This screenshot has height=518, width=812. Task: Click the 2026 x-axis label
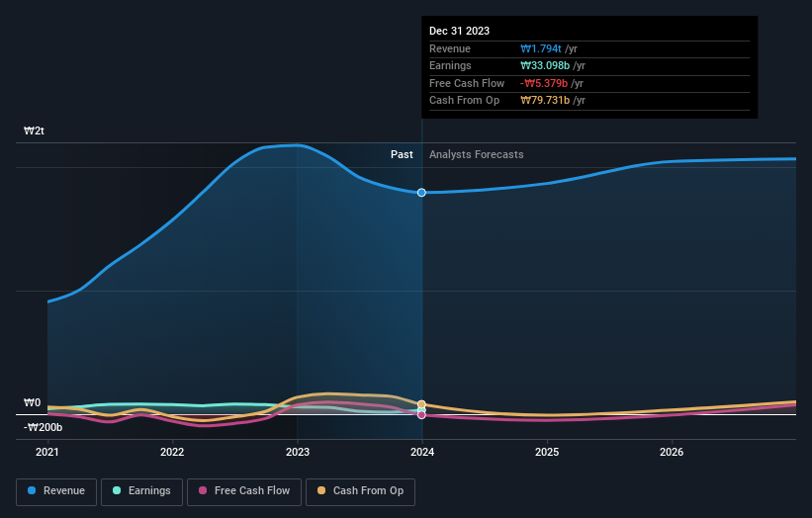pyautogui.click(x=672, y=452)
